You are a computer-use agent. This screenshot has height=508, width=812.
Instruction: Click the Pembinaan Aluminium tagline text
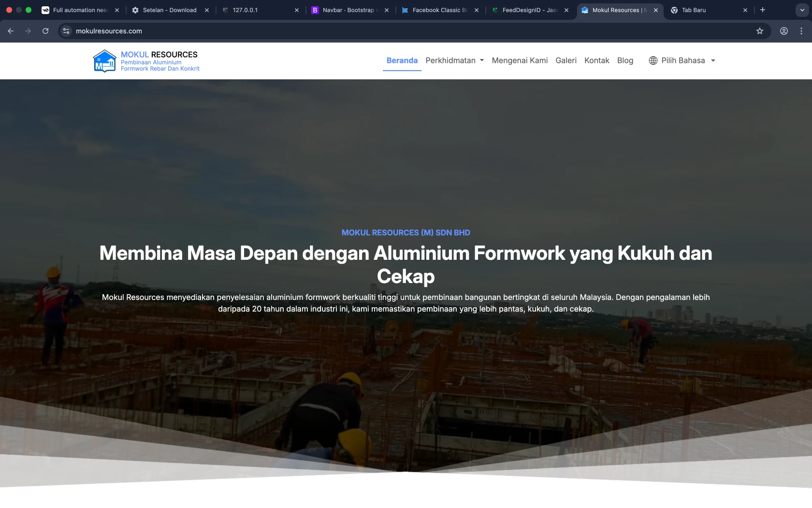[160, 65]
